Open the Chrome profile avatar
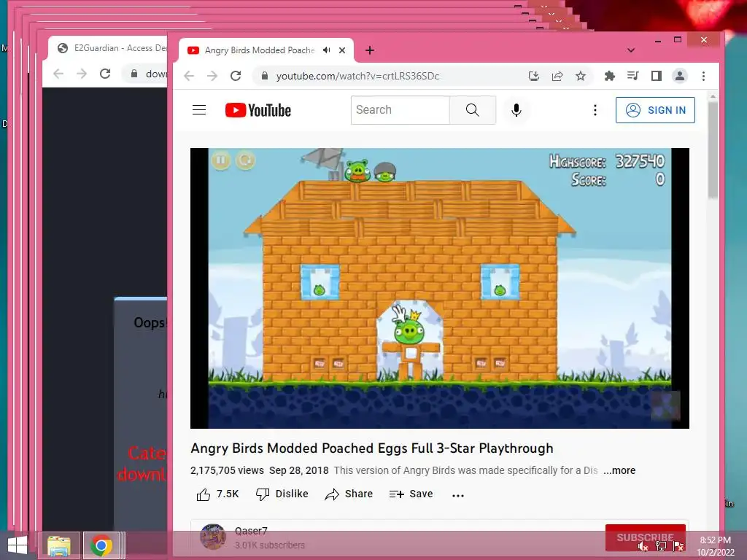The height and width of the screenshot is (560, 747). pos(679,76)
